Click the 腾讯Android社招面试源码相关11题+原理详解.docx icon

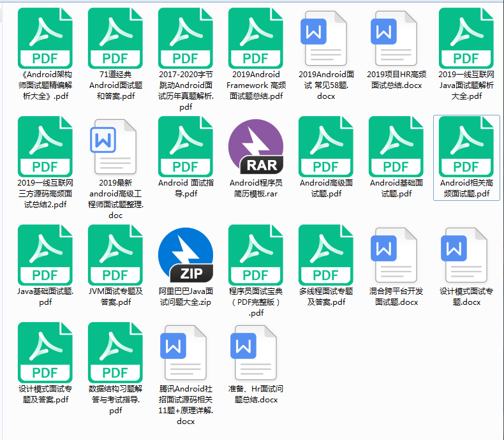click(x=184, y=353)
